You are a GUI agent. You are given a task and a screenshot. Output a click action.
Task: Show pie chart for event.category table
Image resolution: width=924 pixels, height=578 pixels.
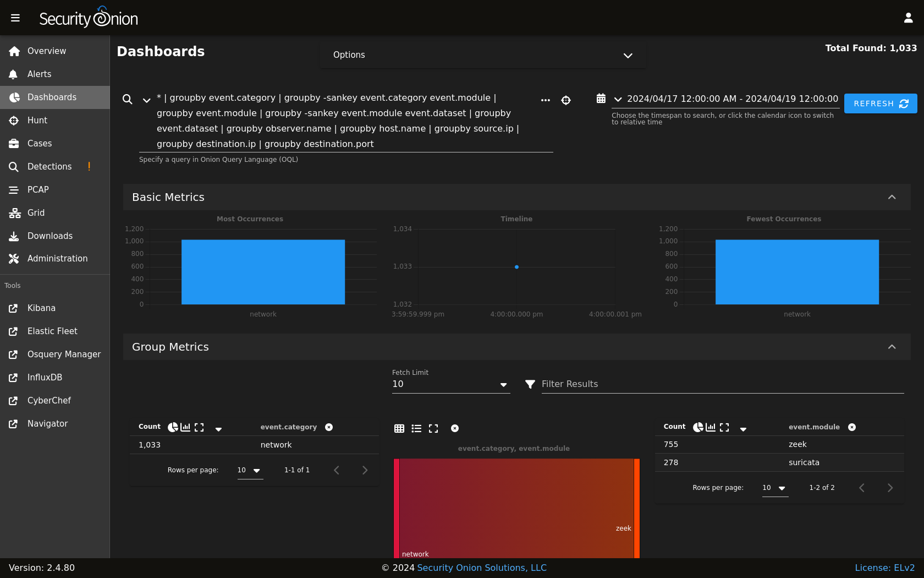(173, 427)
